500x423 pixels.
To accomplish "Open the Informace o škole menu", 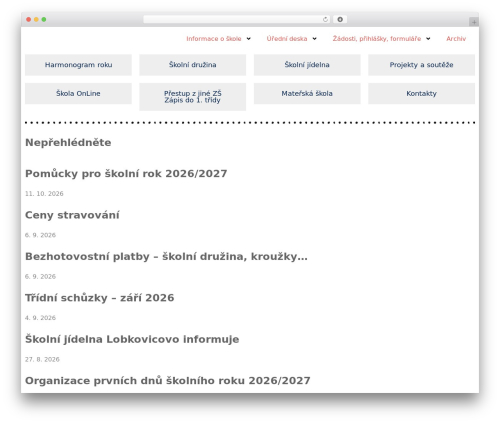I will click(x=214, y=39).
